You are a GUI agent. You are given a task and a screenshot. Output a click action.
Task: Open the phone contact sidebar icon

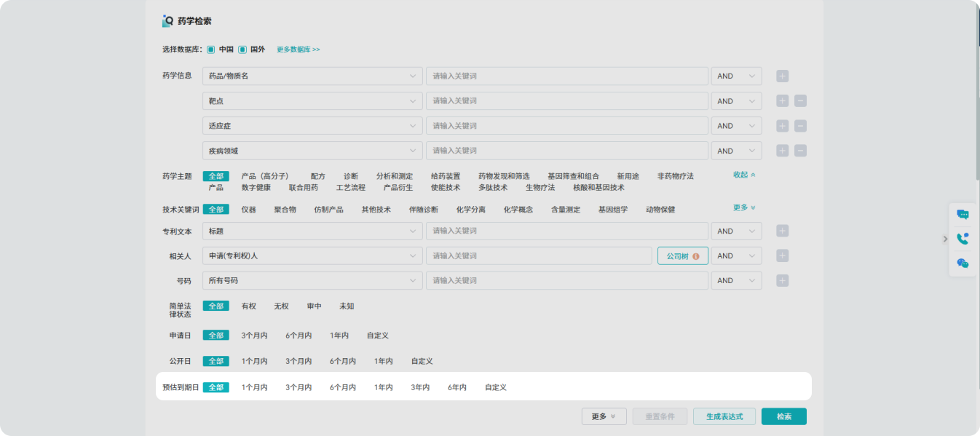pos(963,239)
